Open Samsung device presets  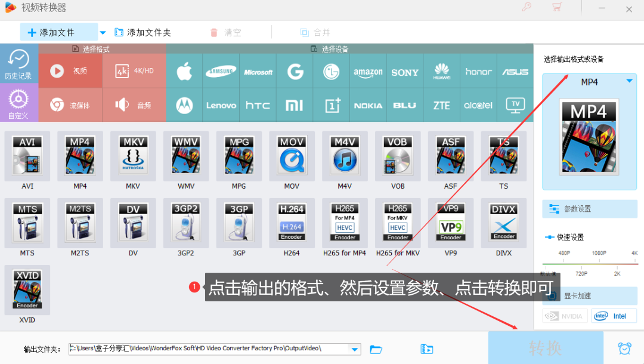coord(221,71)
